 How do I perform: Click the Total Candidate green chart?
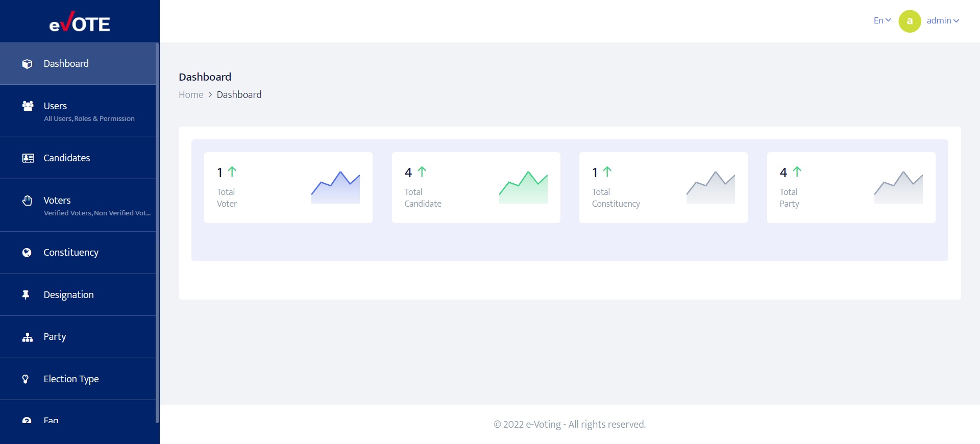click(x=523, y=187)
